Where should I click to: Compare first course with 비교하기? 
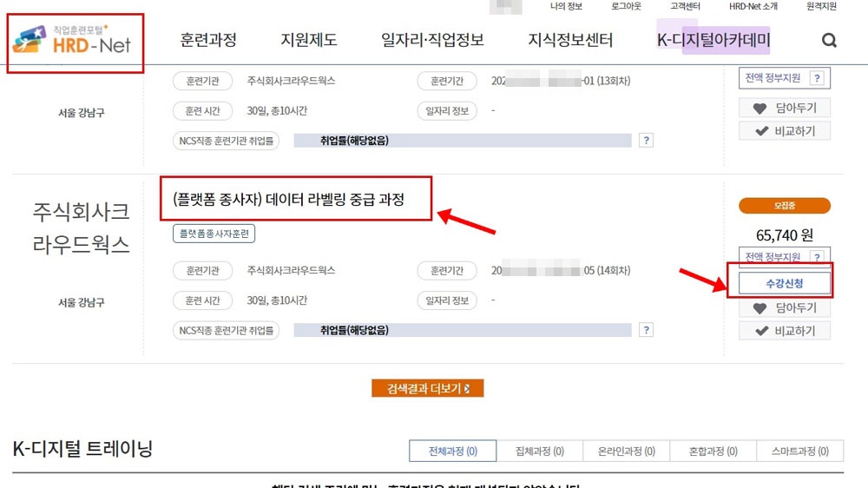[785, 131]
